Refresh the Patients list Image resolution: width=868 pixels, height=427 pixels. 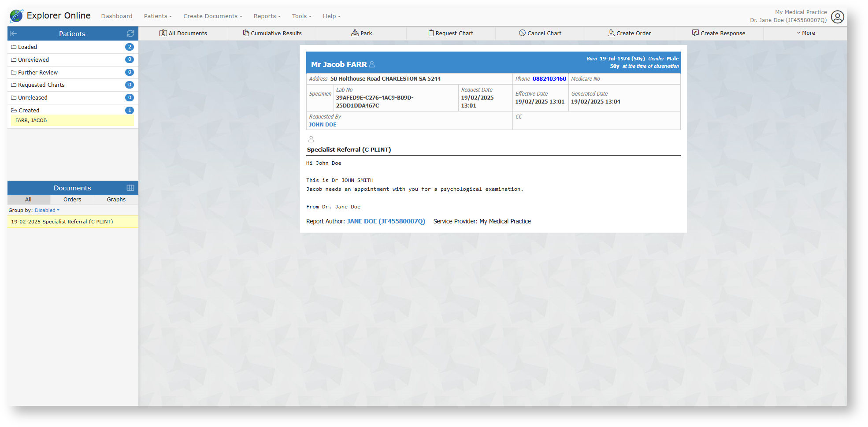pos(130,33)
